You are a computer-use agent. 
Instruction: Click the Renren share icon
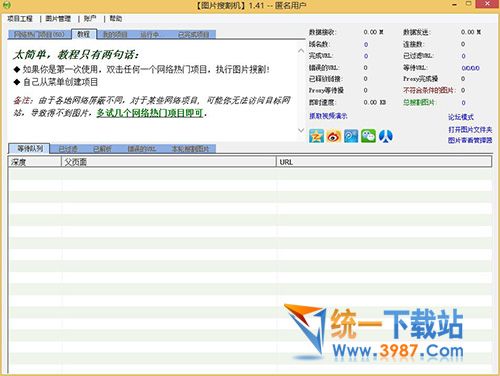click(x=386, y=136)
